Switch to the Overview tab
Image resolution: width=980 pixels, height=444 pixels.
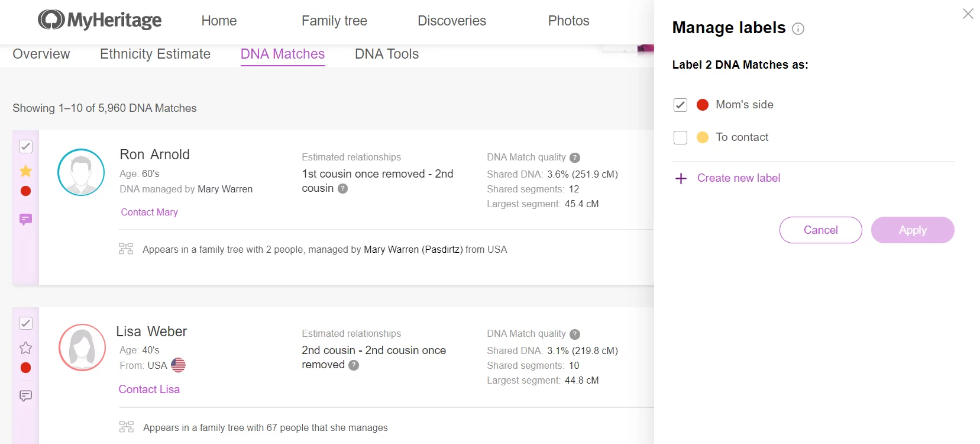[x=41, y=54]
